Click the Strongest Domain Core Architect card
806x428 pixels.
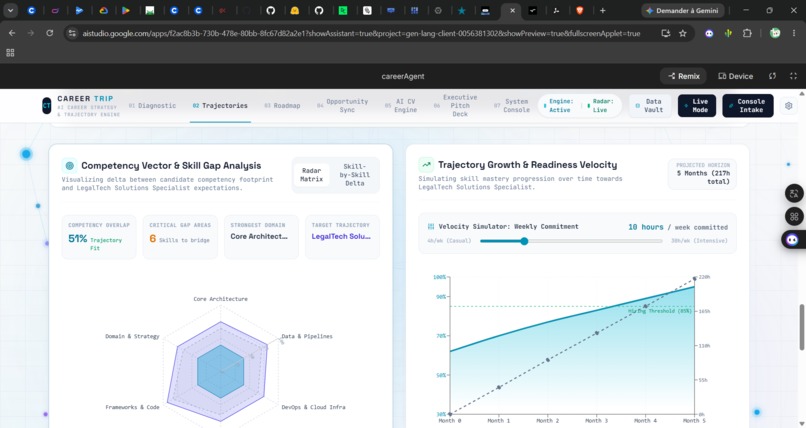(261, 236)
